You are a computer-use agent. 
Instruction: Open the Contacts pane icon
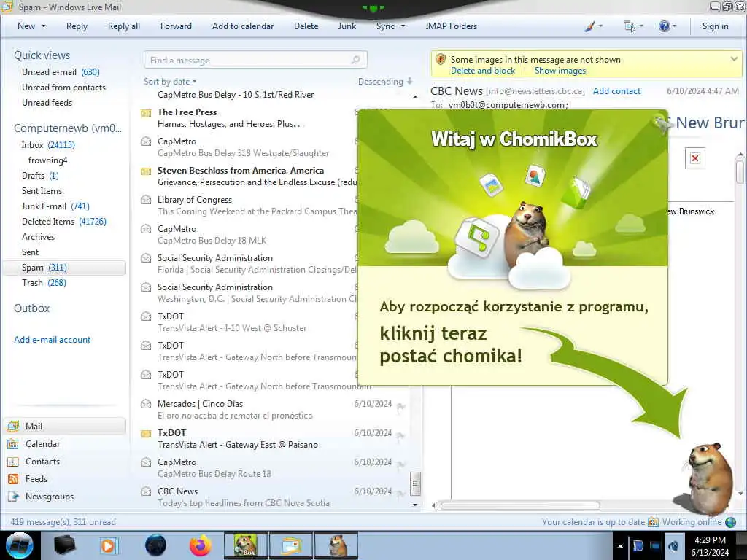(13, 462)
